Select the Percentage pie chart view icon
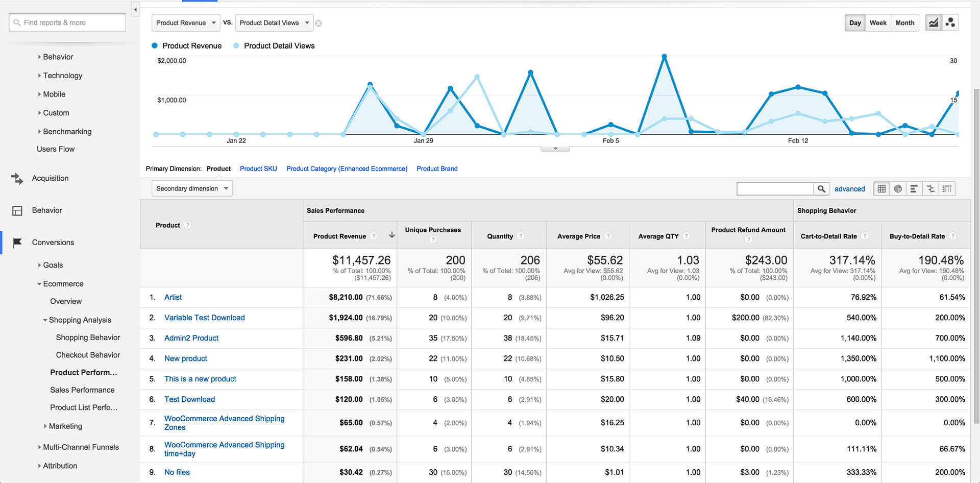Screen dimensions: 980x483 pos(898,189)
